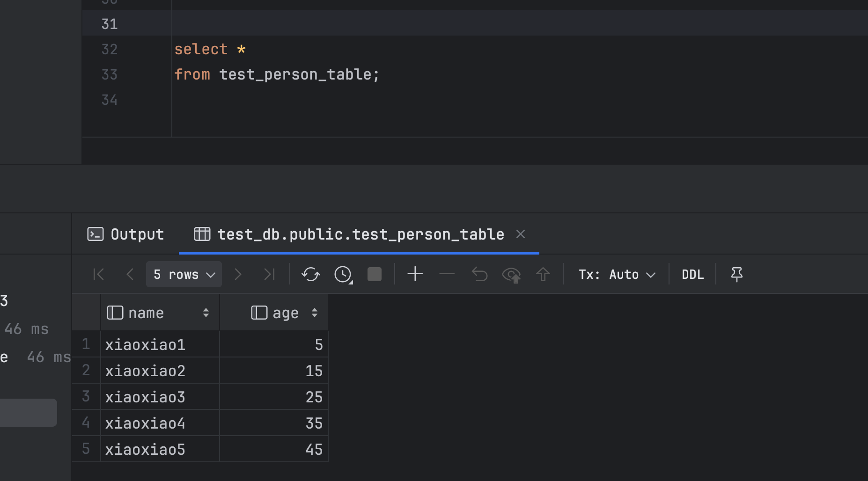Submit changes with the up arrow
Image resolution: width=868 pixels, height=481 pixels.
coord(543,274)
